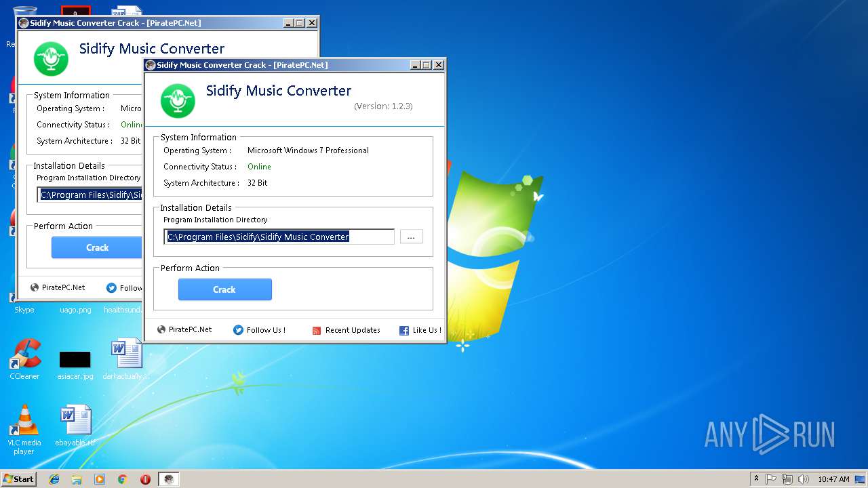Screen dimensions: 868x488
Task: Focus the installation directory field in the back window
Action: pyautogui.click(x=90, y=195)
